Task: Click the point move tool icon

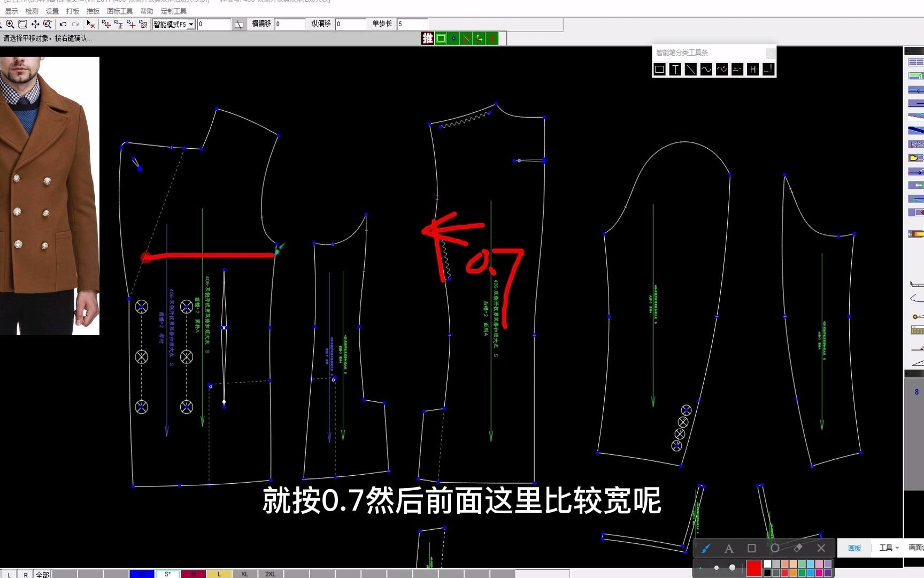Action: pyautogui.click(x=106, y=24)
